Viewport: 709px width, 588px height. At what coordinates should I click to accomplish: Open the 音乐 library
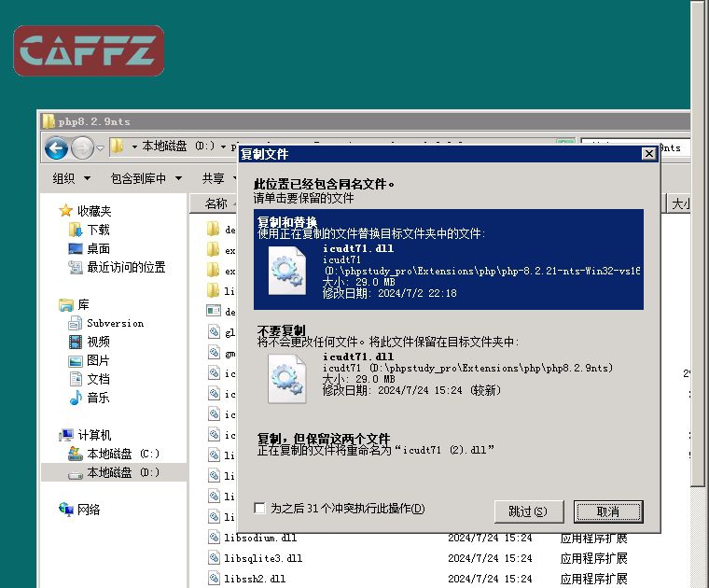point(98,398)
